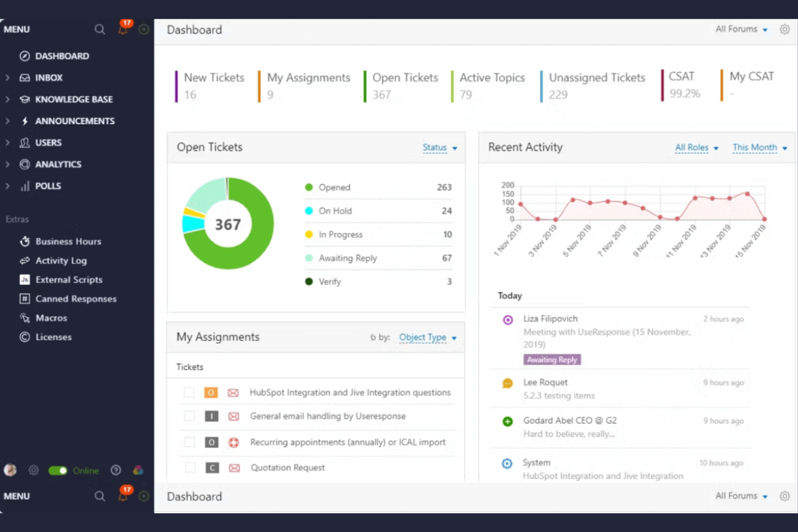798x532 pixels.
Task: Open the quick-add plus icon
Action: [143, 30]
